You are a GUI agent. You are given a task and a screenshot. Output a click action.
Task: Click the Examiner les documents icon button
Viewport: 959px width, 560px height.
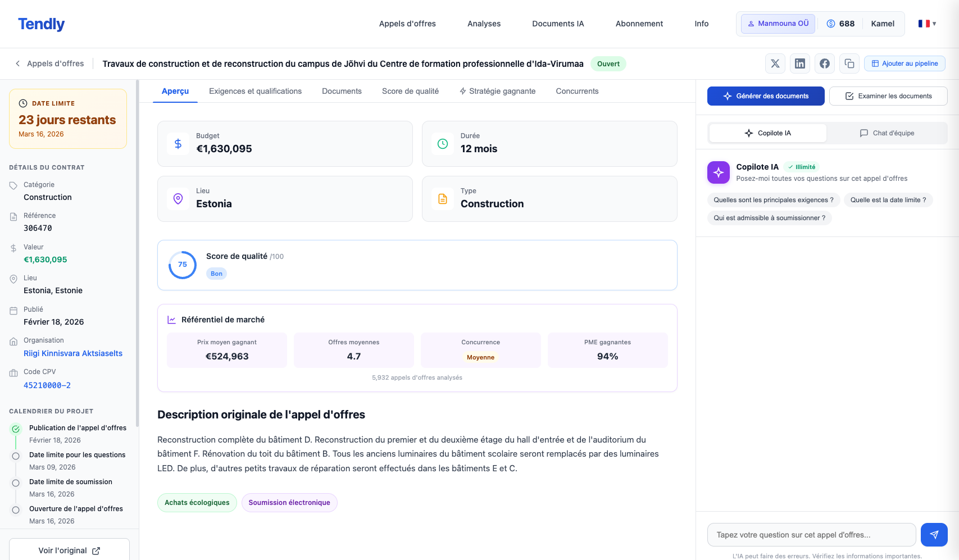point(849,96)
